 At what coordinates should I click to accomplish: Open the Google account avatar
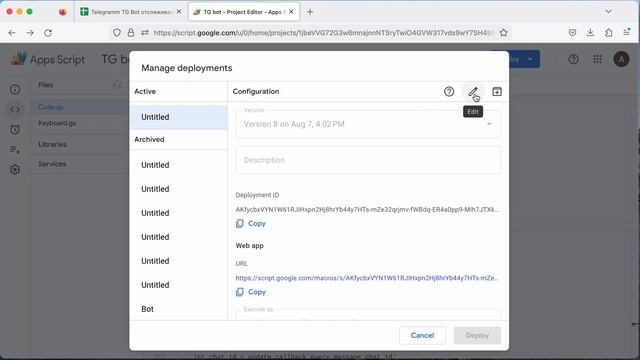coord(621,59)
